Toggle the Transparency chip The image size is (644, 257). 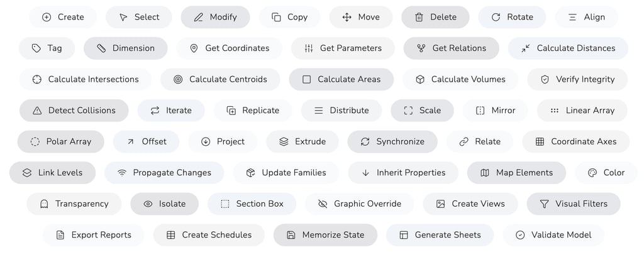coord(74,204)
